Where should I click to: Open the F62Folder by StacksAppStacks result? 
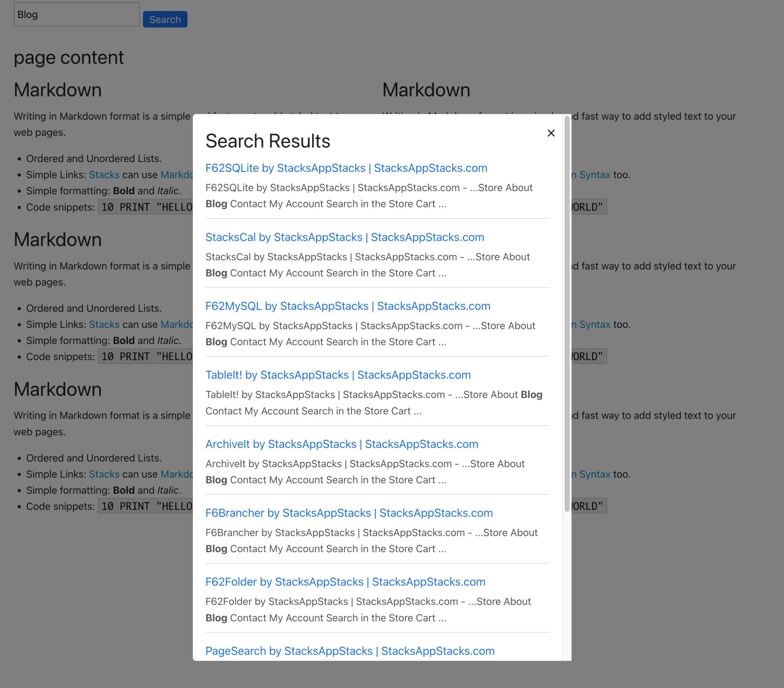(345, 582)
